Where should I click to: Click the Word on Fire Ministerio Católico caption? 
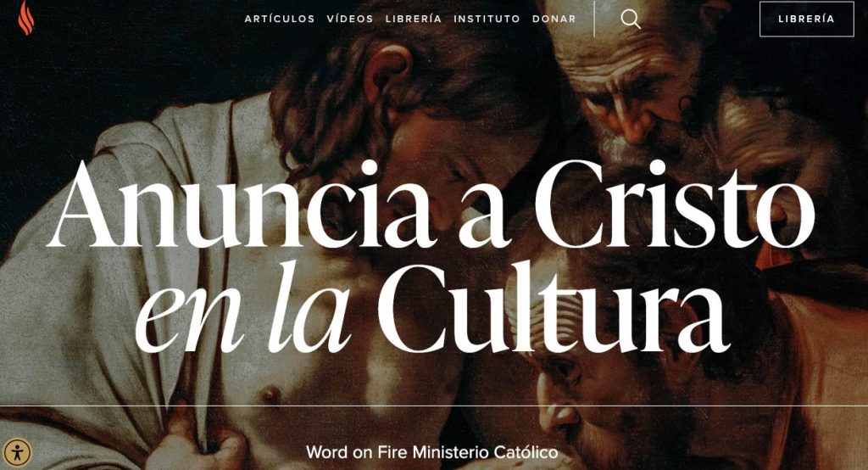point(431,452)
